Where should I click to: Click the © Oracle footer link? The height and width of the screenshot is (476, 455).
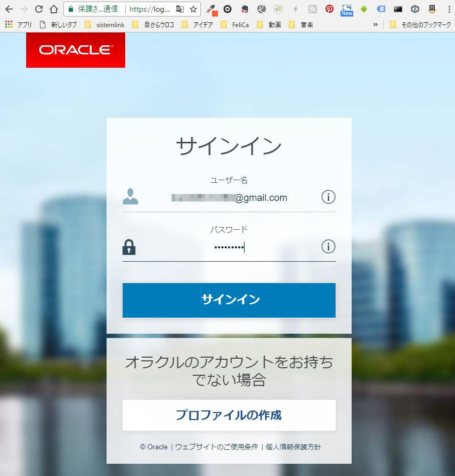[154, 447]
